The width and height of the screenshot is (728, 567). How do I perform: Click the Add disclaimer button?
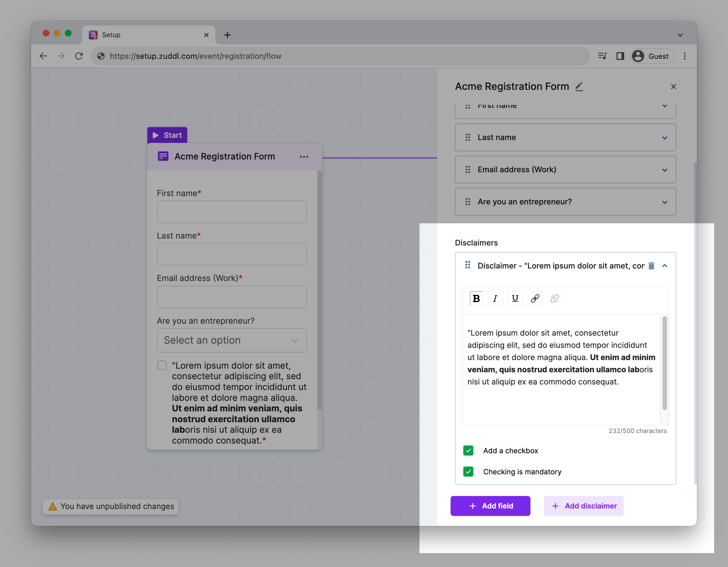tap(583, 506)
